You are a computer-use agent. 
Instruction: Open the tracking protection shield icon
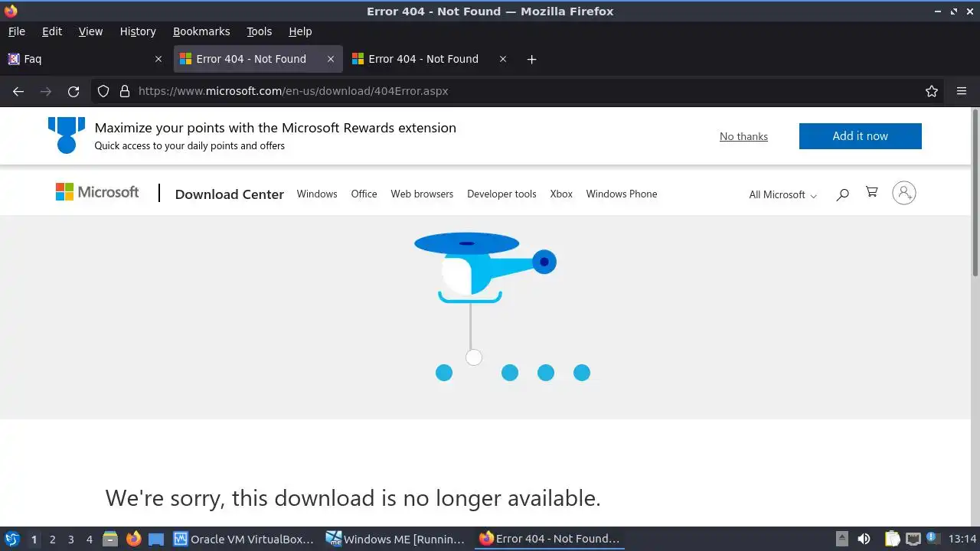point(103,91)
